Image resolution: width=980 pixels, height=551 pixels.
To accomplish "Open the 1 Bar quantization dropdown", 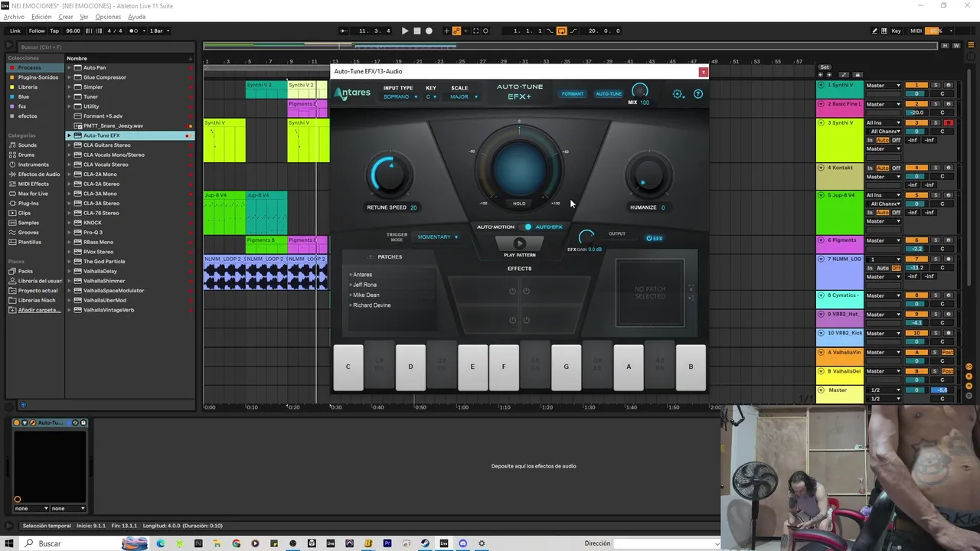I will pyautogui.click(x=159, y=31).
